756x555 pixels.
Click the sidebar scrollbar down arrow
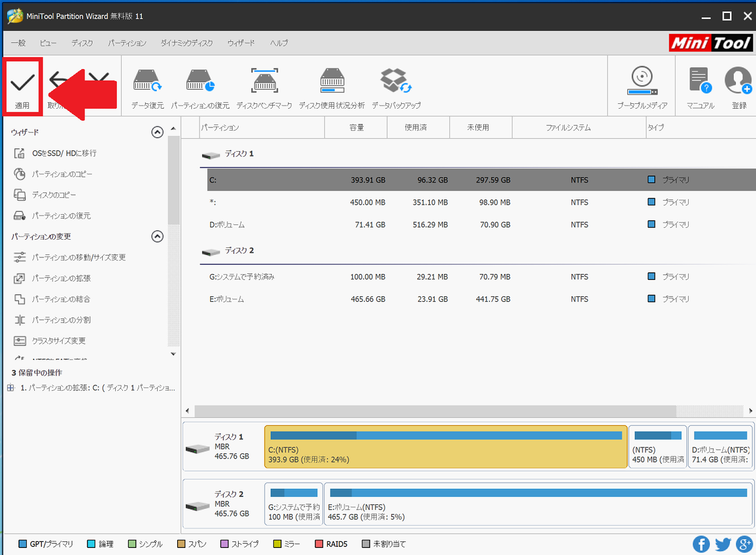click(173, 354)
